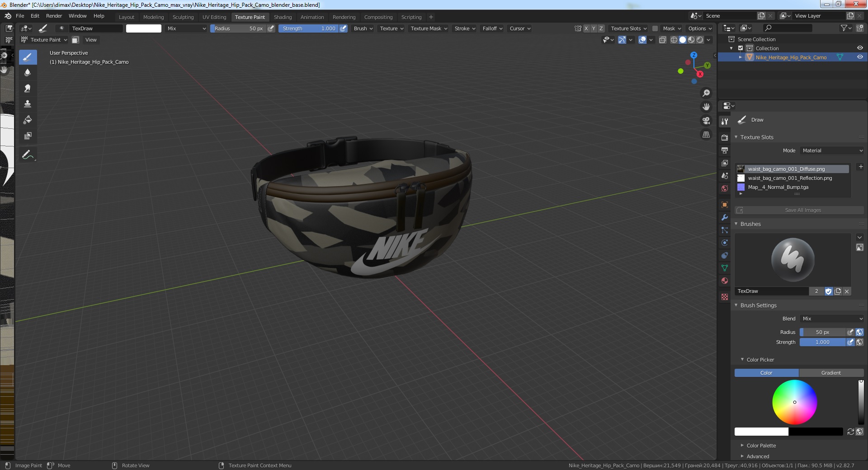Toggle Z axis symmetry
Screen dimensions: 868x470
coord(601,28)
